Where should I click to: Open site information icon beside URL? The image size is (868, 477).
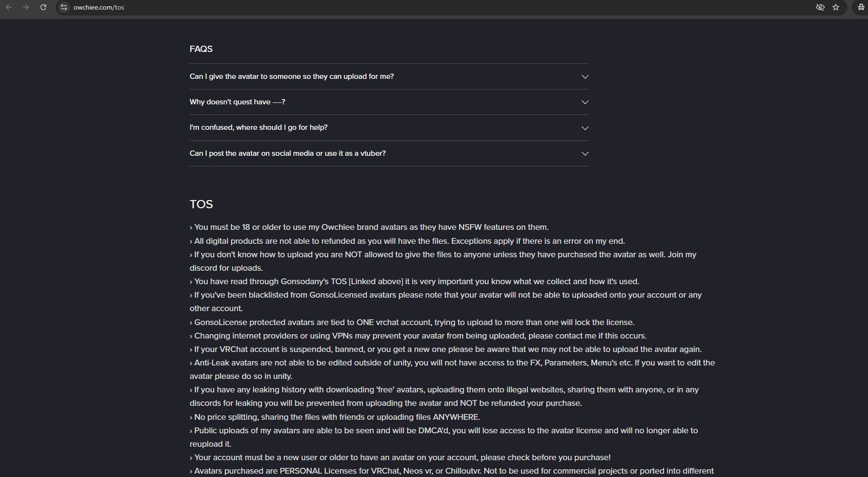tap(64, 7)
